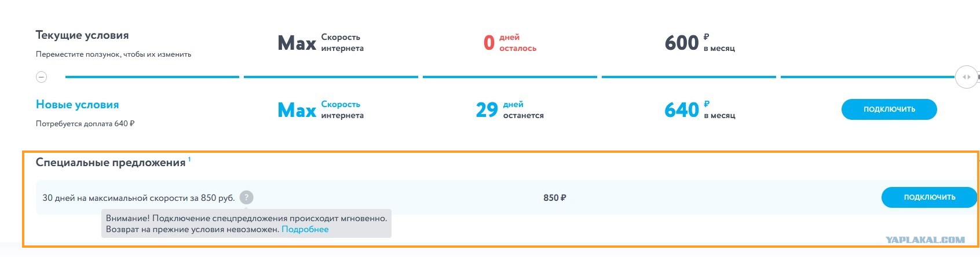Click the 640 ₽ в месяц new price
The image size is (980, 257).
(700, 109)
